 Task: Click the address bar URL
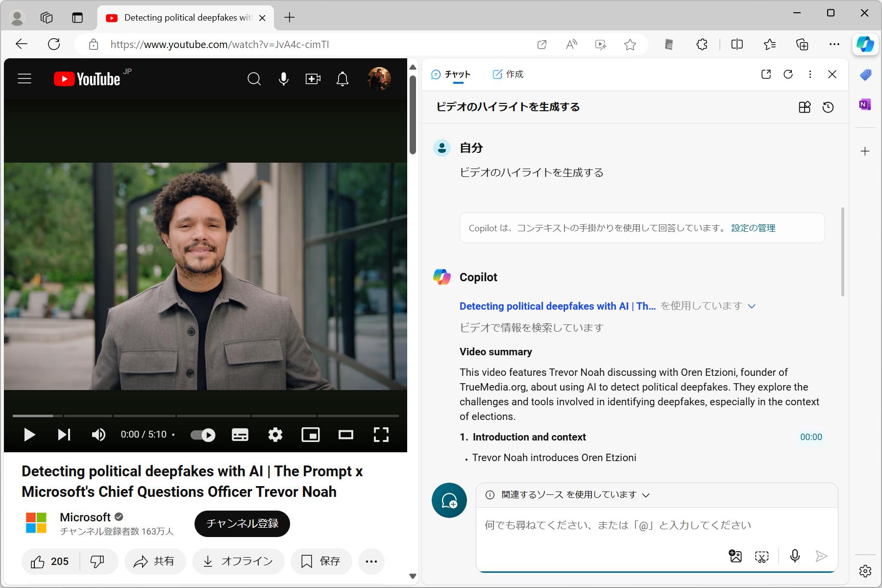[x=220, y=45]
